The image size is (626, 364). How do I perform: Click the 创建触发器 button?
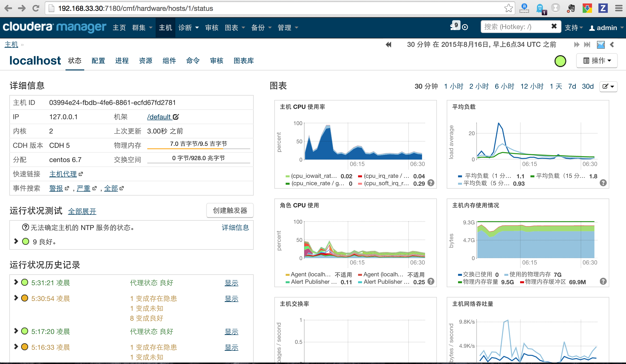pos(230,211)
